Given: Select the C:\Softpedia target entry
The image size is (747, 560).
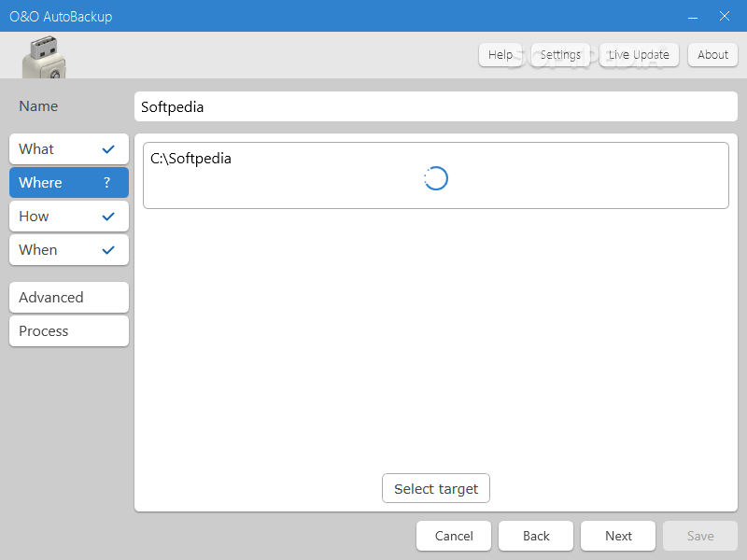Looking at the screenshot, I should [436, 175].
